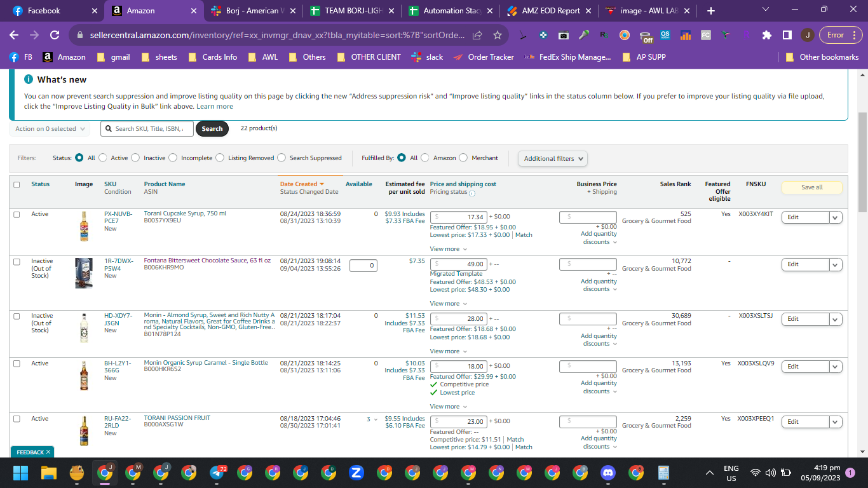
Task: Open Edit dropdown arrow for Monin Almond Syrup
Action: pos(836,319)
